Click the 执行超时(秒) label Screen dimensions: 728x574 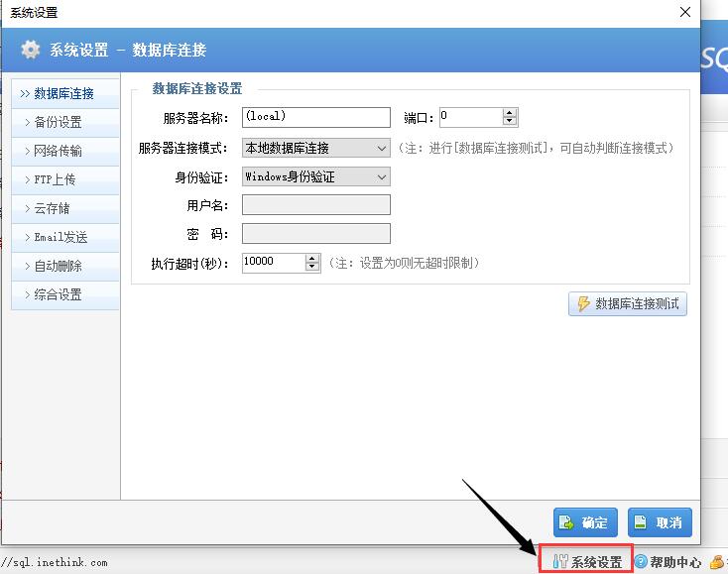pos(189,264)
